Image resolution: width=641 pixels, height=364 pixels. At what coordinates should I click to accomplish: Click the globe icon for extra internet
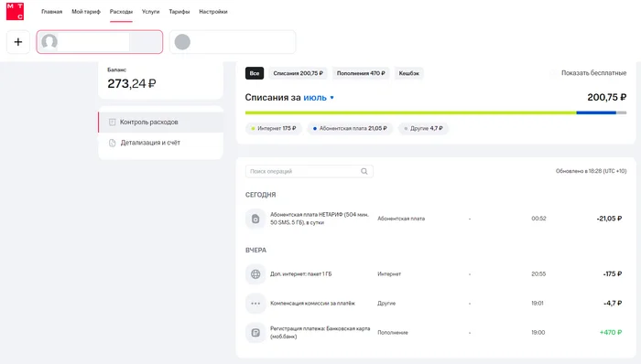(x=255, y=273)
